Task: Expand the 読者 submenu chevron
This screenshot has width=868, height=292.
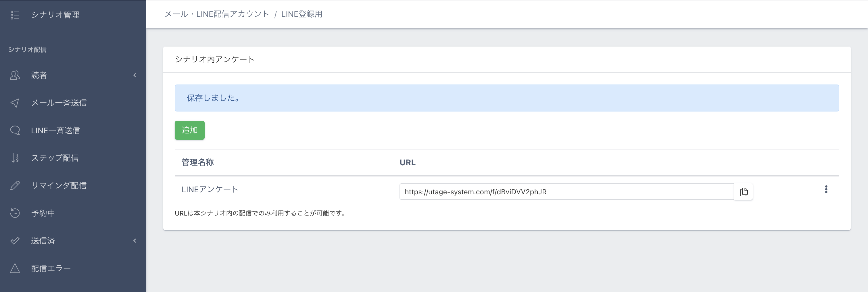Action: point(135,75)
